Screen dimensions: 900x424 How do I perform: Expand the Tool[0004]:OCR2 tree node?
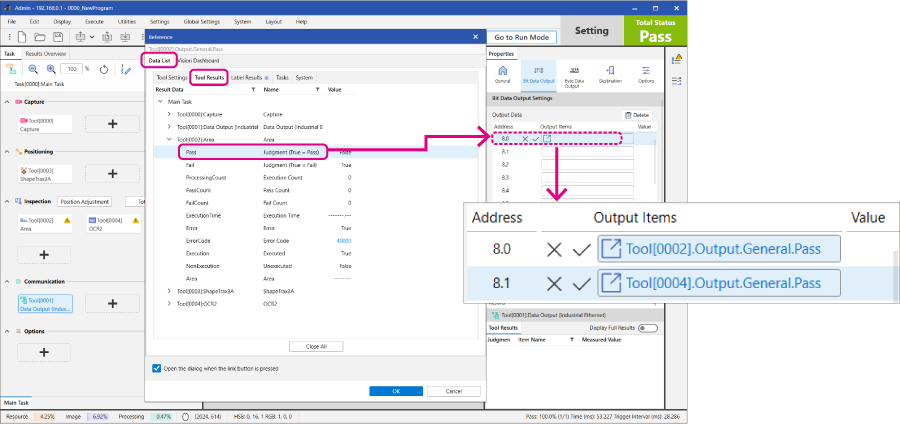tap(169, 302)
